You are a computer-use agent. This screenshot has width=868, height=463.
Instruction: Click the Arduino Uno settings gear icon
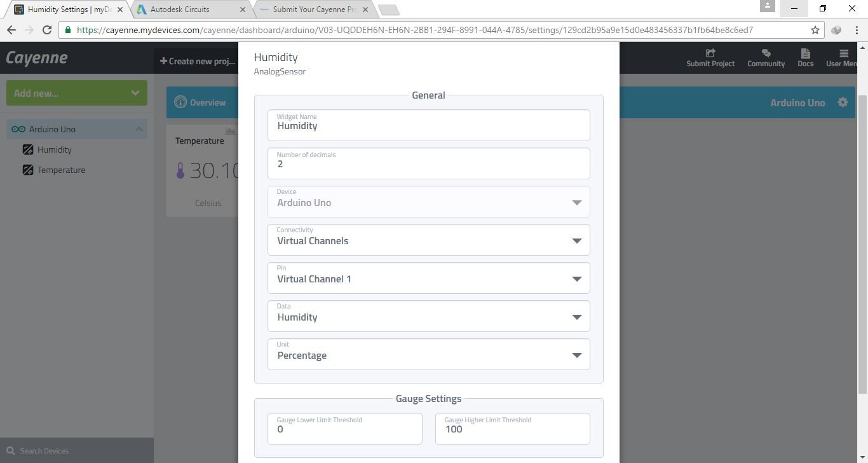point(843,102)
